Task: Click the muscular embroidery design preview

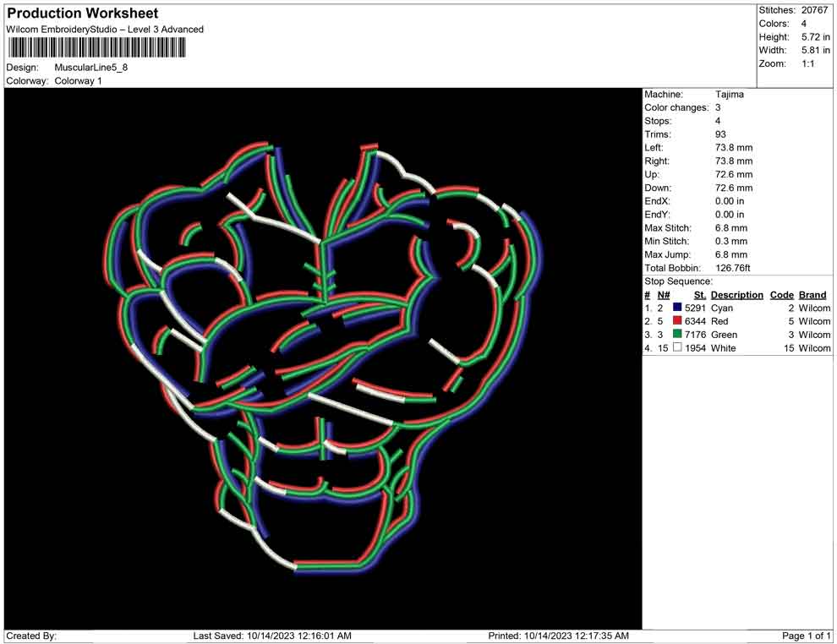Action: click(x=323, y=358)
